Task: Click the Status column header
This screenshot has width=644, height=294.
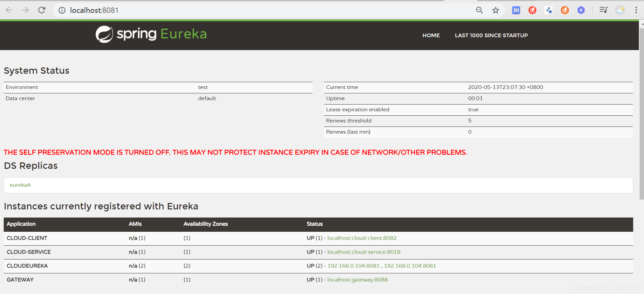Action: [x=315, y=224]
